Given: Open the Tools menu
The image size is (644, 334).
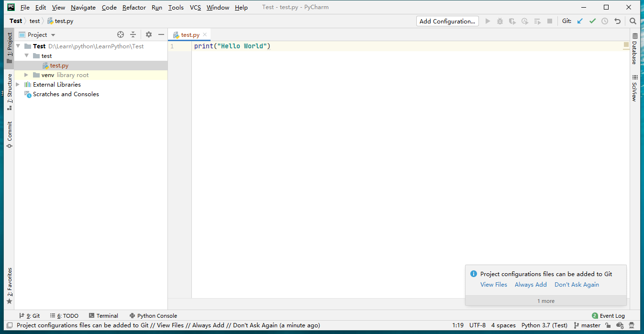Looking at the screenshot, I should tap(176, 8).
